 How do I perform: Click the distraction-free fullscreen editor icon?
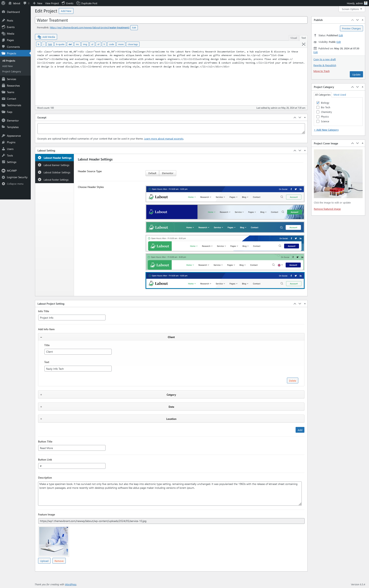click(303, 44)
